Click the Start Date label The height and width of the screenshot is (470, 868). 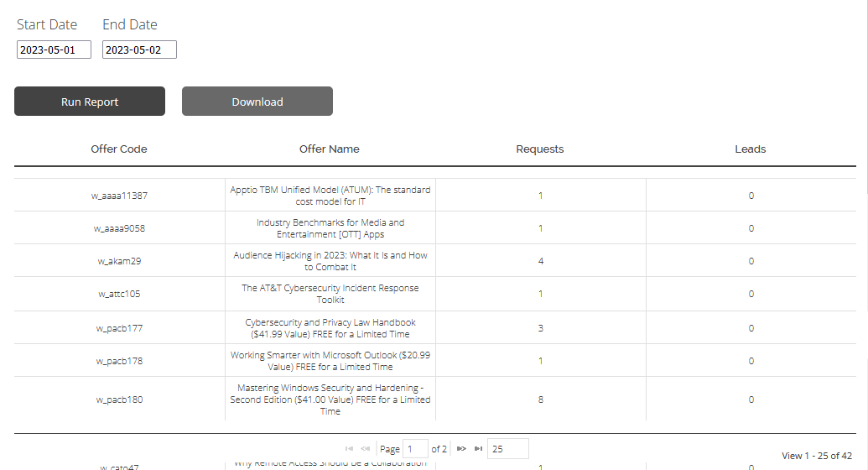pos(47,24)
